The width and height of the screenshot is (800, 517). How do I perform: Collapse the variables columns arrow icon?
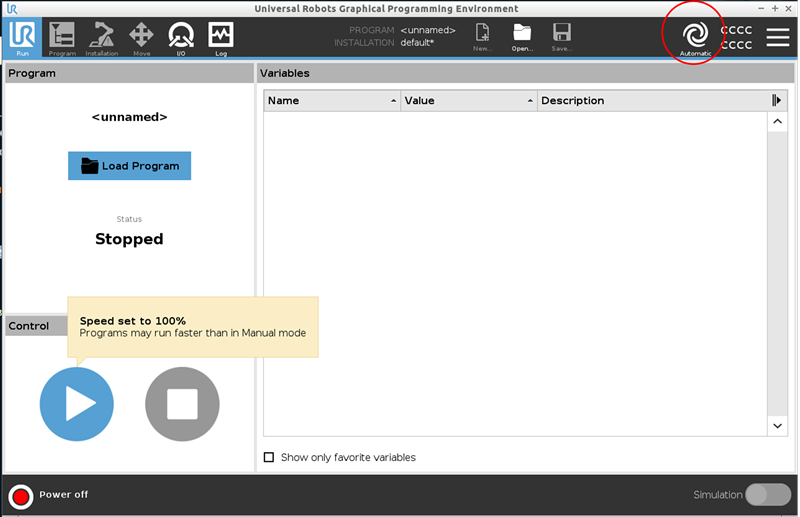777,101
